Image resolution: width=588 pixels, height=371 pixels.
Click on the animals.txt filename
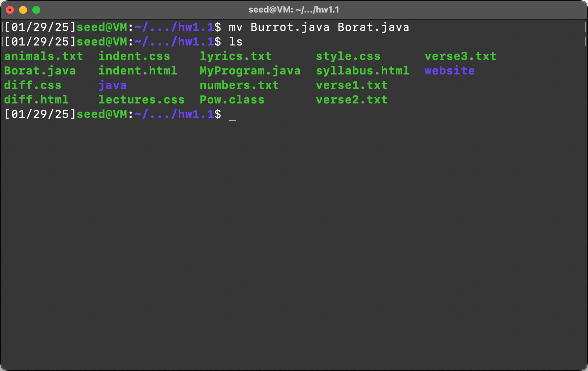[44, 56]
